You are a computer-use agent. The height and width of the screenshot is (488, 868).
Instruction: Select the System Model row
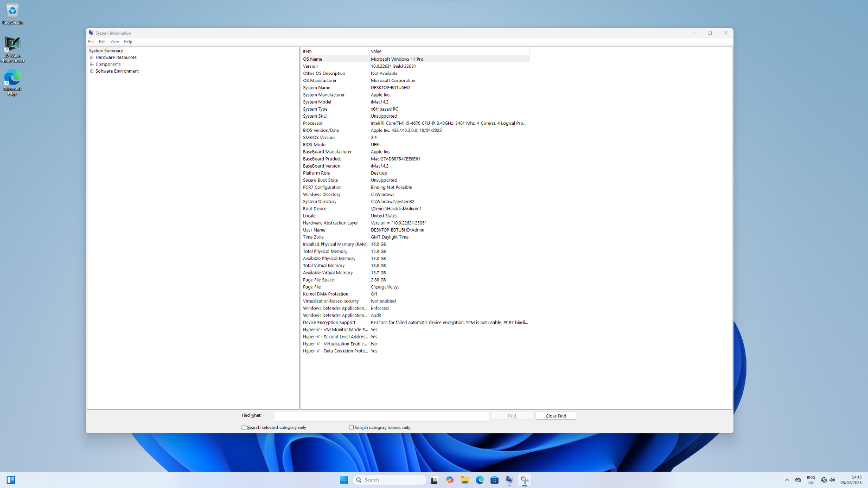[x=416, y=102]
